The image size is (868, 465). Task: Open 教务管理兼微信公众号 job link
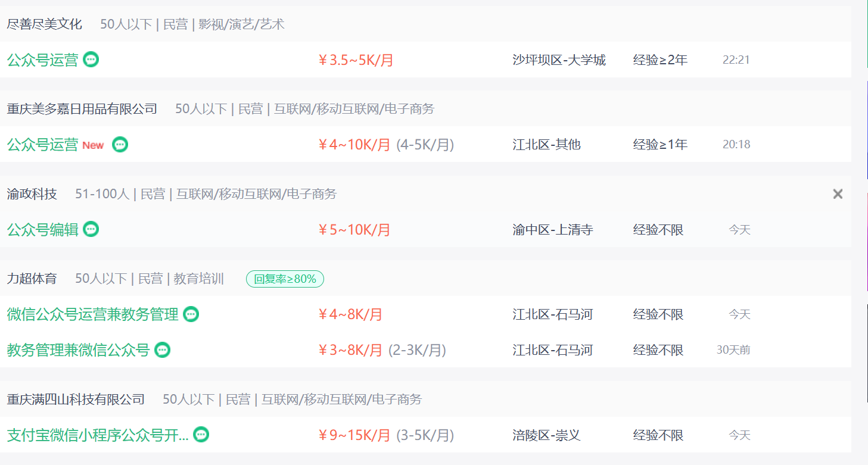tap(78, 350)
